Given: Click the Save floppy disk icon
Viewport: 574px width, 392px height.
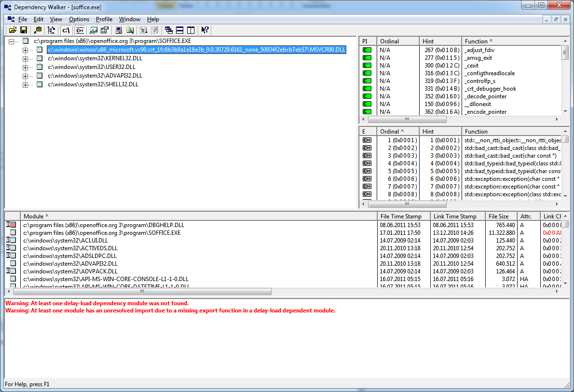Looking at the screenshot, I should tap(24, 30).
